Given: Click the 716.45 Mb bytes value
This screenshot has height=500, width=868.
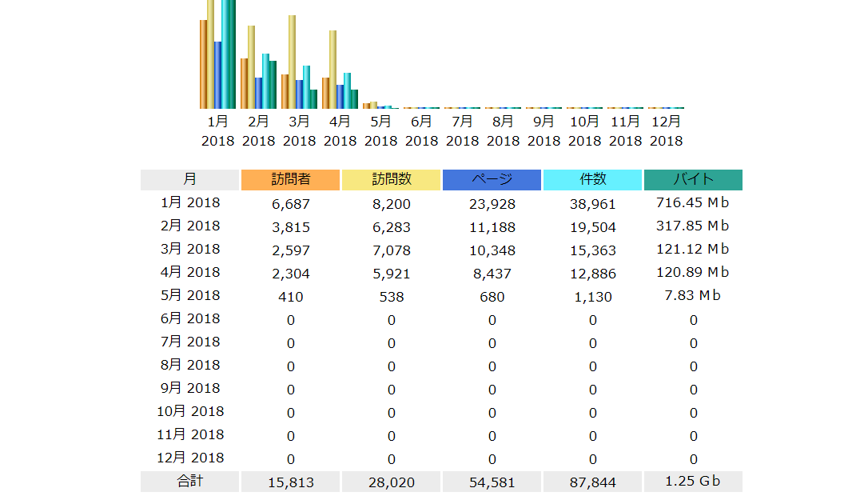Looking at the screenshot, I should (x=693, y=203).
